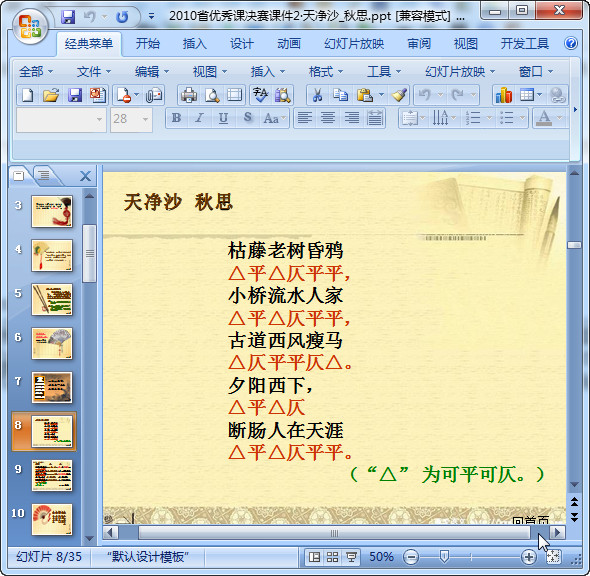Save via quick access toolbar floppy icon

point(68,17)
